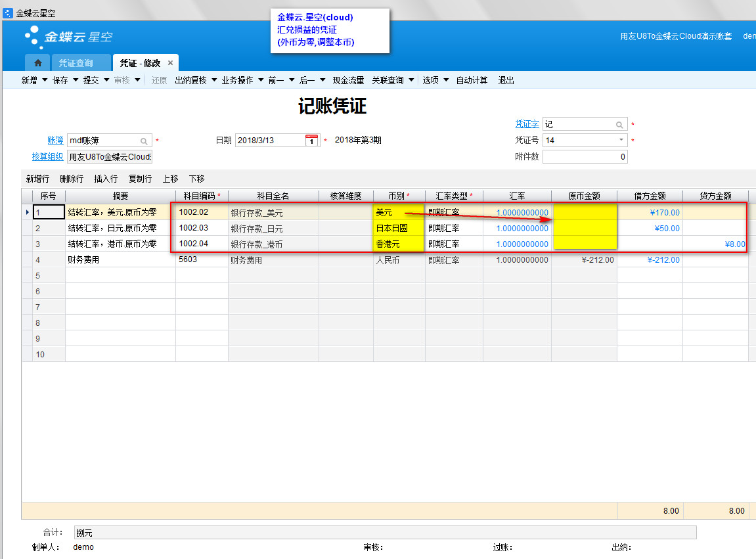Click 现金流量 in the toolbar
This screenshot has height=559, width=756.
click(348, 80)
